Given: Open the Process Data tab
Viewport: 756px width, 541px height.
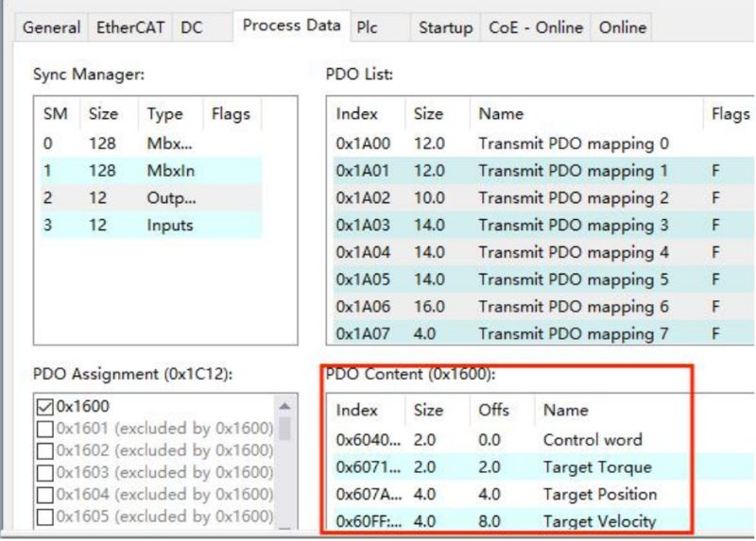Looking at the screenshot, I should (x=292, y=25).
